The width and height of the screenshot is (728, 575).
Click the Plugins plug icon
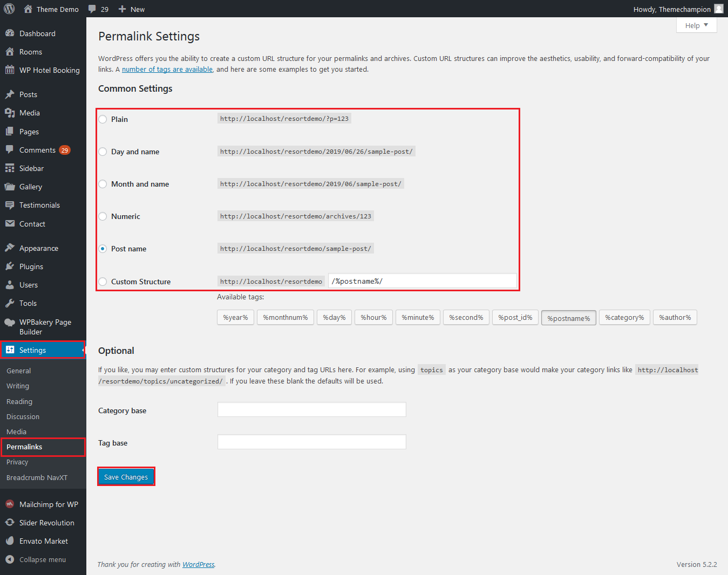(10, 266)
